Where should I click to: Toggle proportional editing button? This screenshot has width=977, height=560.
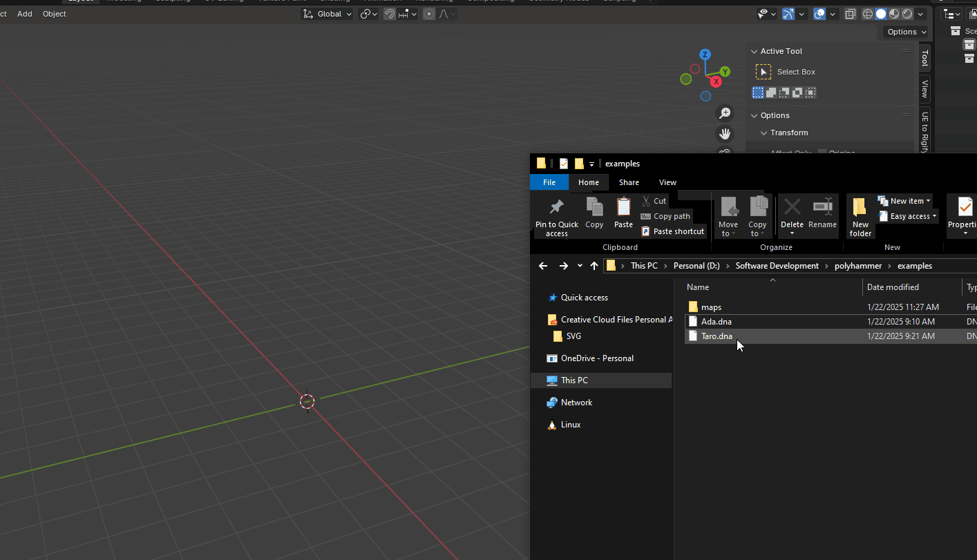(x=429, y=14)
